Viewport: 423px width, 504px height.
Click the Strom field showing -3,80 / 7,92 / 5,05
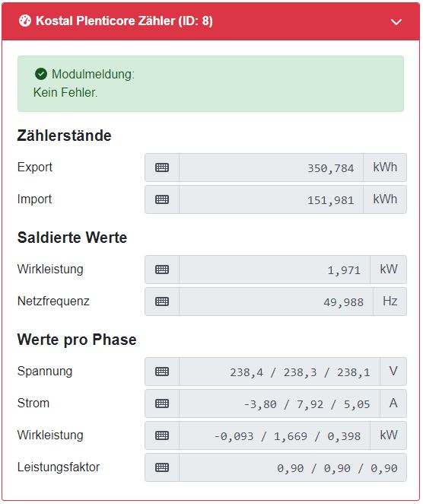[279, 404]
